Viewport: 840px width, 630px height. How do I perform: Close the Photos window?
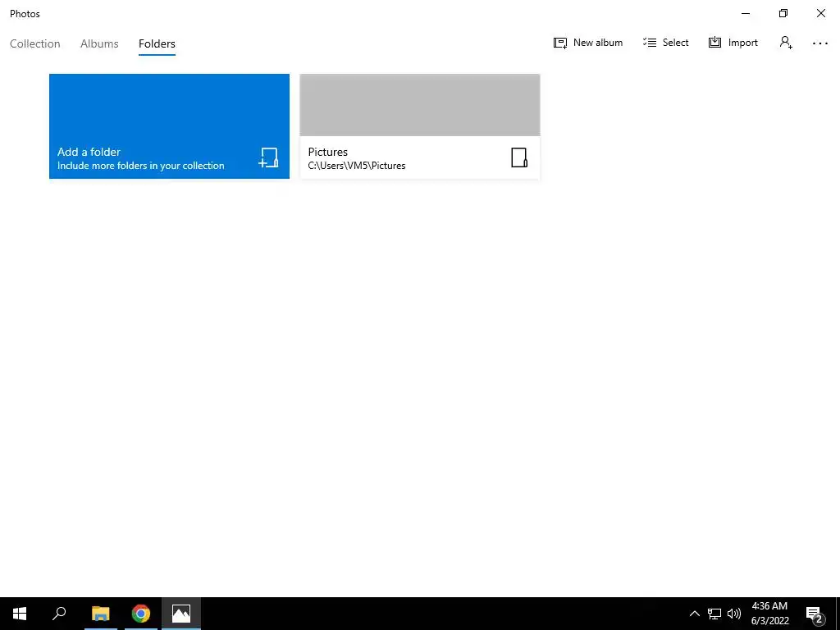[x=820, y=13]
